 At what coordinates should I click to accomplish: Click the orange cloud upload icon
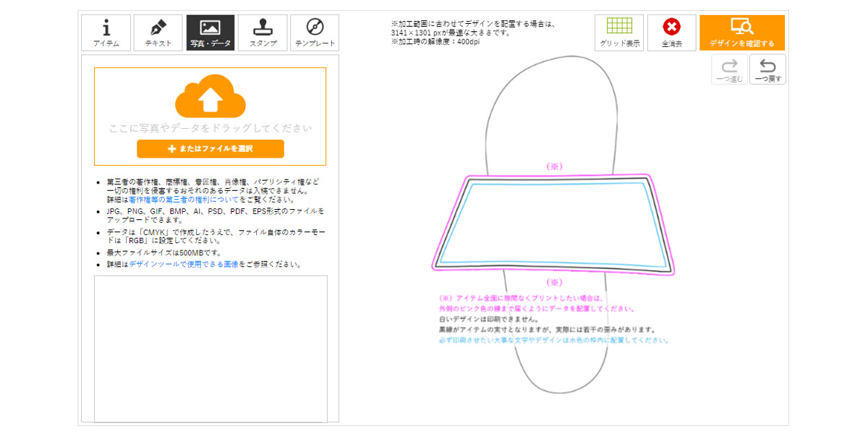(x=210, y=96)
